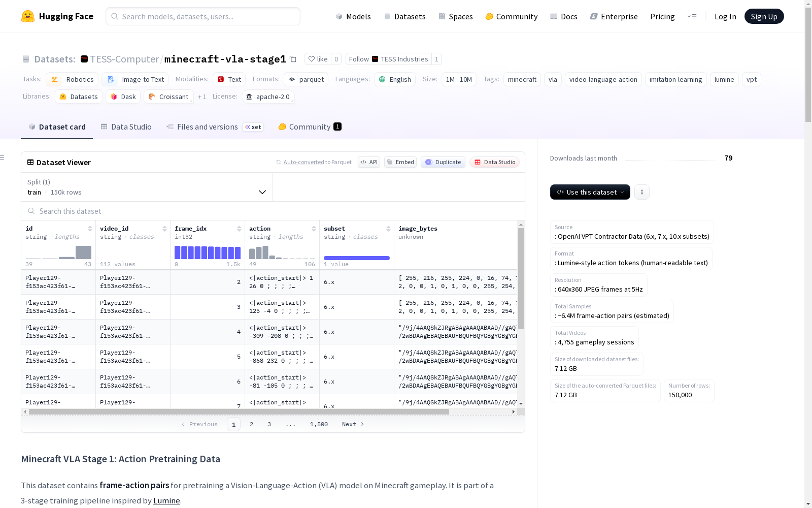Click the table's scroll-left arrow
812x508 pixels.
25,411
